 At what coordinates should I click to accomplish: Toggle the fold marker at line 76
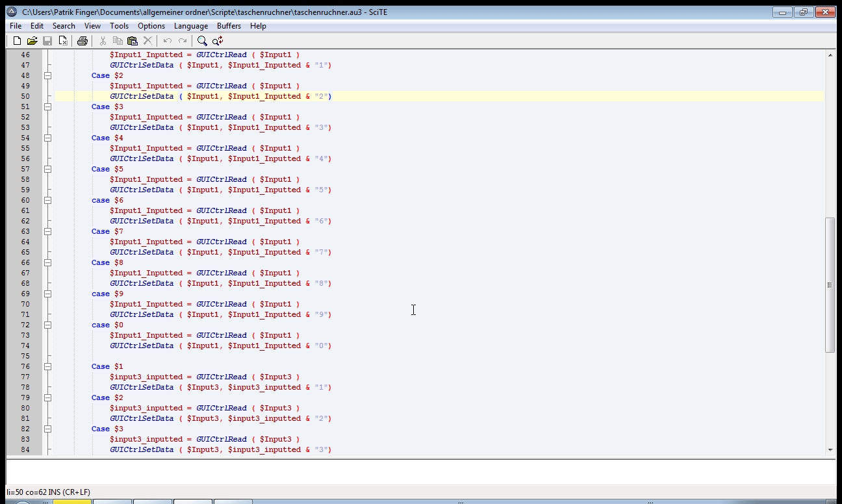[x=47, y=366]
